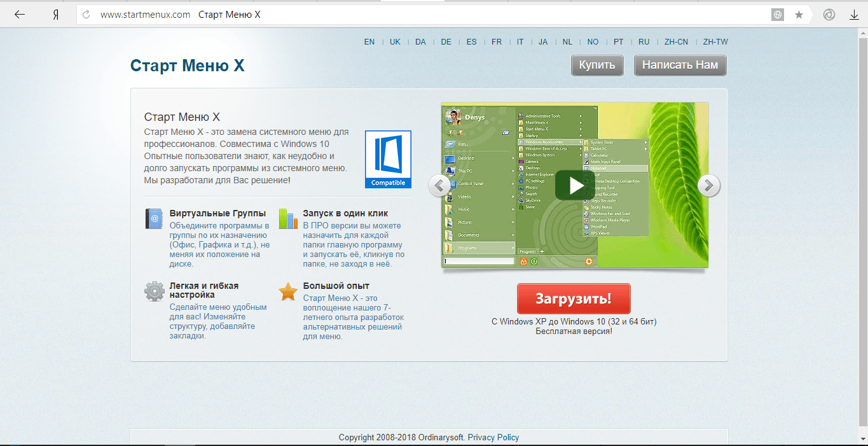Open the browser downloads arrow icon
868x446 pixels.
(x=854, y=15)
